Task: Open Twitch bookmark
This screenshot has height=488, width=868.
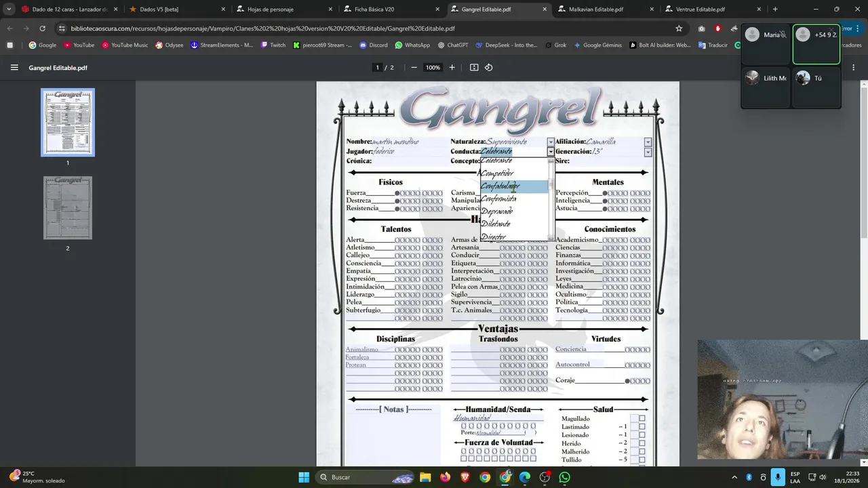Action: [273, 45]
